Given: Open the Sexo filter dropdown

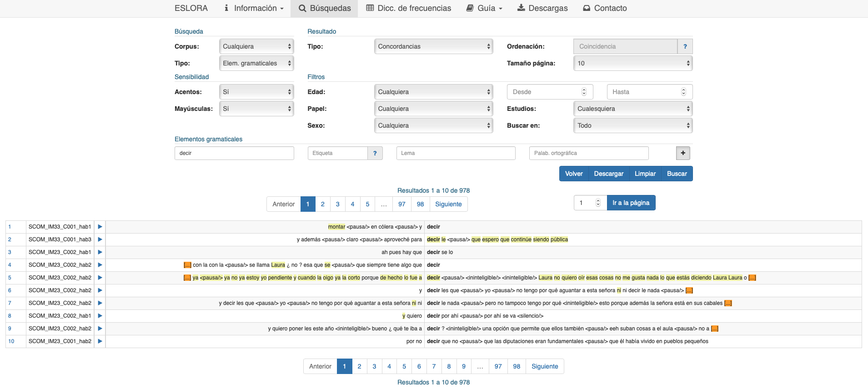Looking at the screenshot, I should point(433,125).
